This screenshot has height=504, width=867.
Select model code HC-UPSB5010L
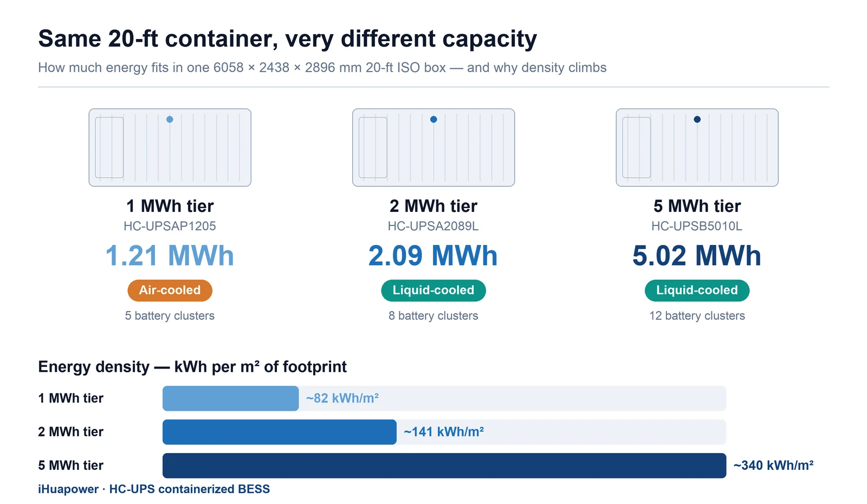point(697,226)
